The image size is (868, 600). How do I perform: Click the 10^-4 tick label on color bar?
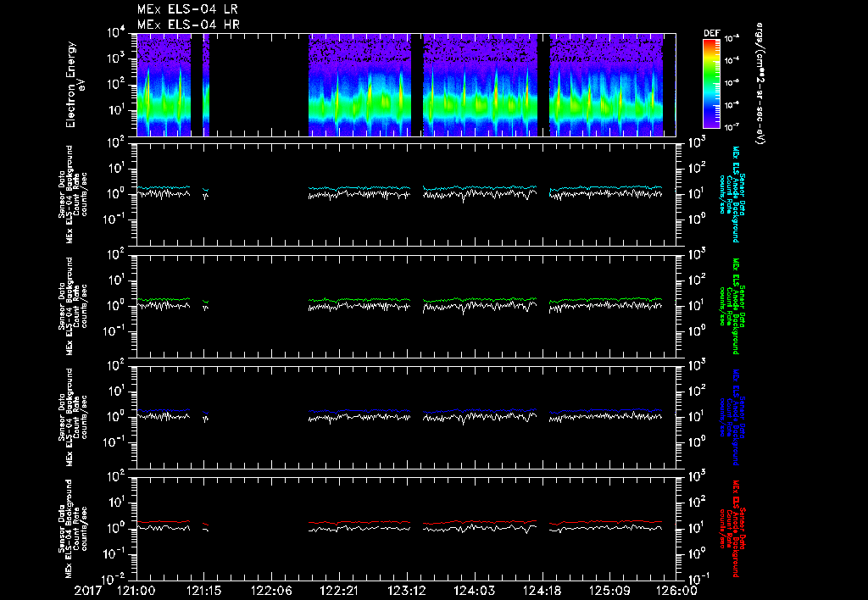(732, 60)
